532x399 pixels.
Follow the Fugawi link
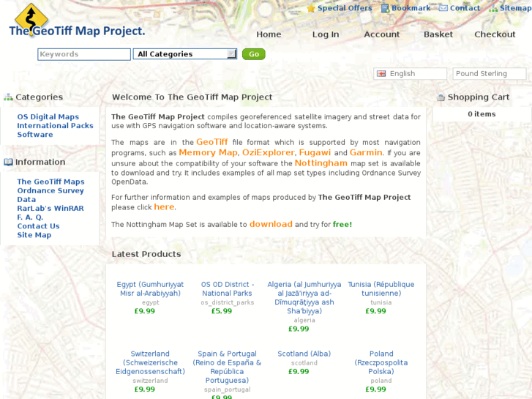(315, 152)
